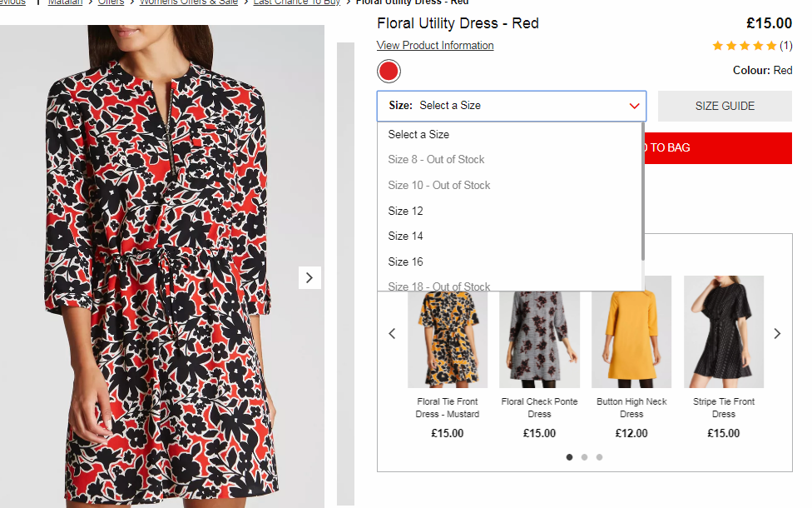The height and width of the screenshot is (508, 812).
Task: Click the Floral Check Ponte Dress title
Action: point(539,408)
